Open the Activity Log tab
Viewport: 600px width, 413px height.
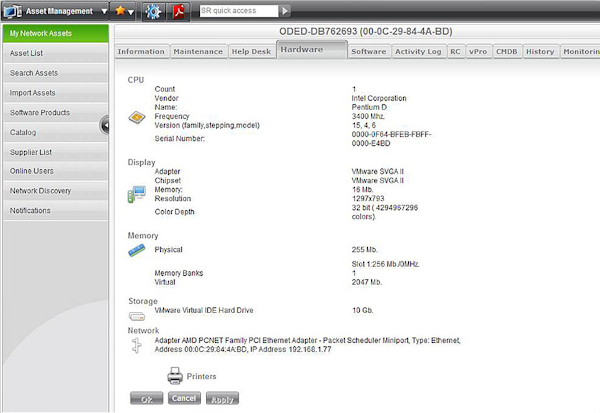(418, 52)
